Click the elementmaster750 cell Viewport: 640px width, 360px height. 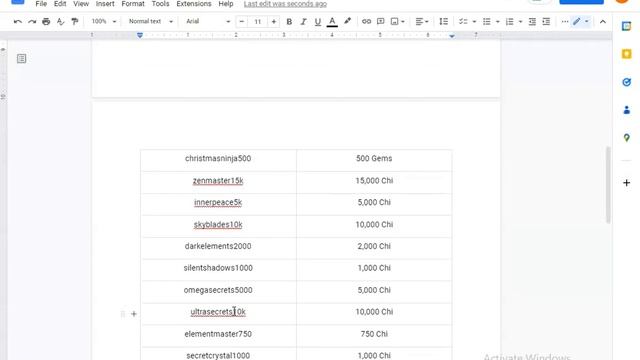(218, 336)
